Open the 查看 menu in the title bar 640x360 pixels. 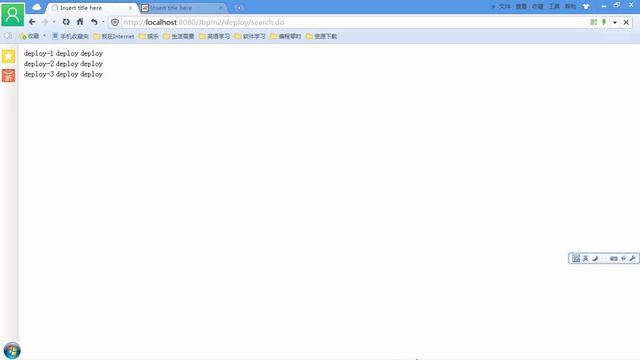point(521,7)
